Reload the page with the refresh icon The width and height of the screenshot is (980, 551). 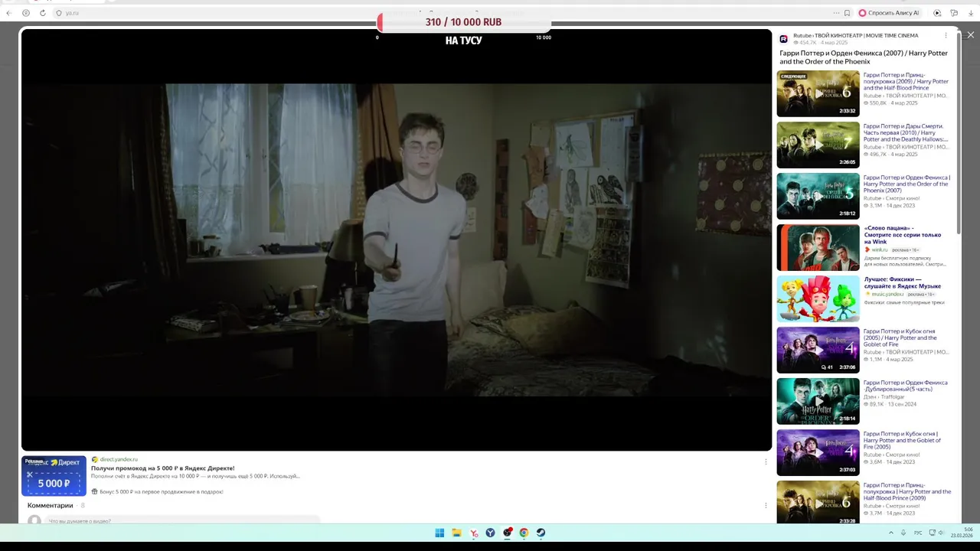pos(42,13)
